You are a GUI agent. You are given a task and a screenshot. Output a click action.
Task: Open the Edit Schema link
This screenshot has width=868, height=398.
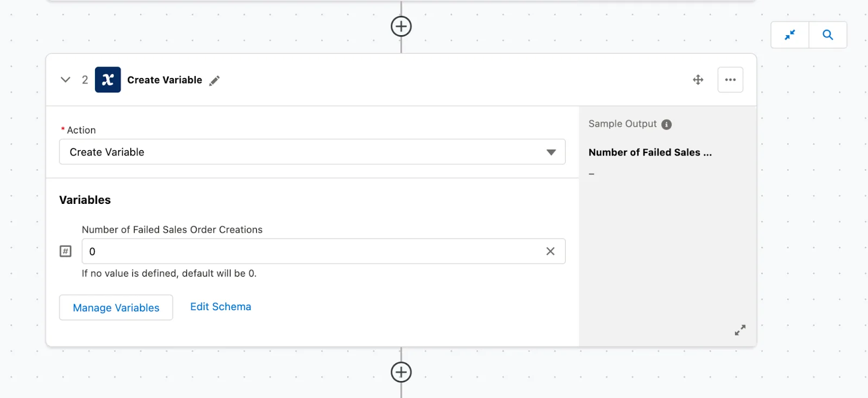pos(221,307)
